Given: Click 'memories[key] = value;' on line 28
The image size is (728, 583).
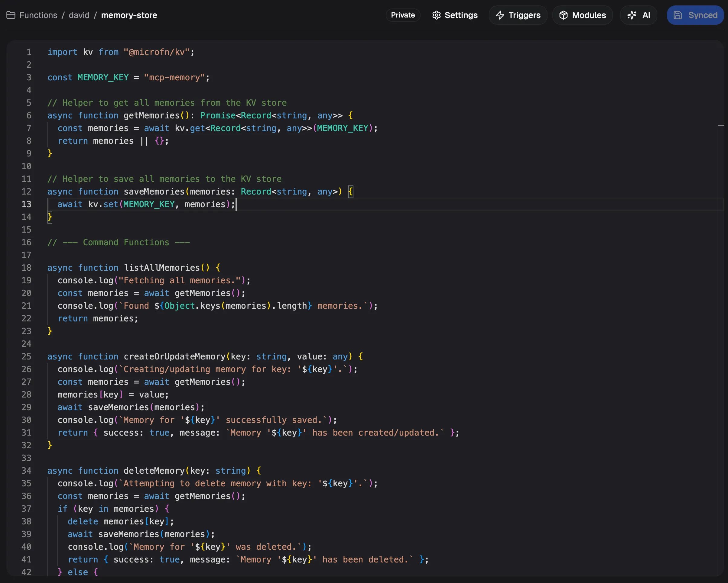Looking at the screenshot, I should click(x=113, y=395).
